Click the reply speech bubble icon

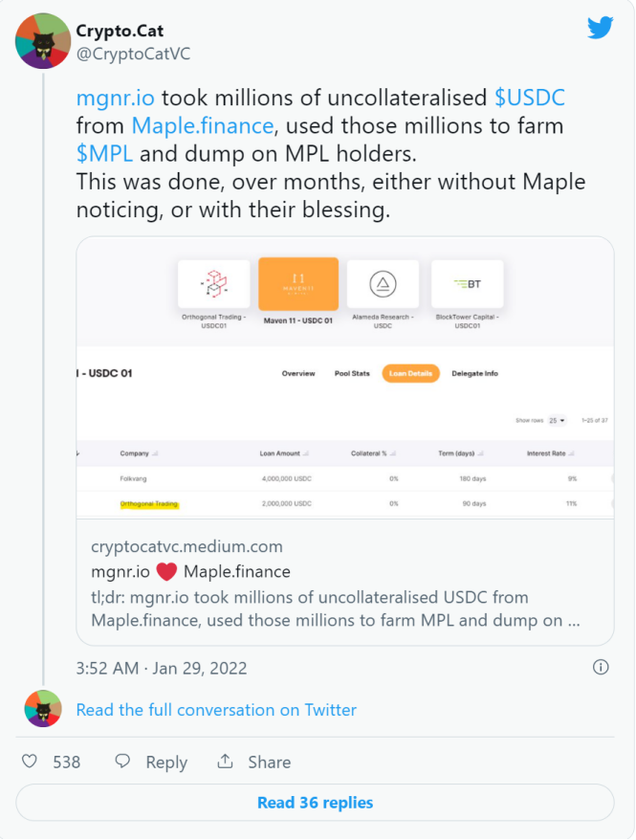[122, 762]
